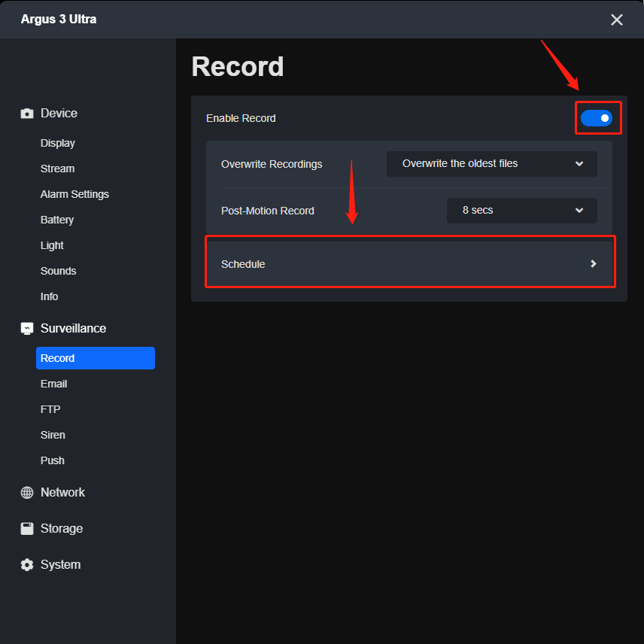Click the Network globe icon

coord(27,492)
